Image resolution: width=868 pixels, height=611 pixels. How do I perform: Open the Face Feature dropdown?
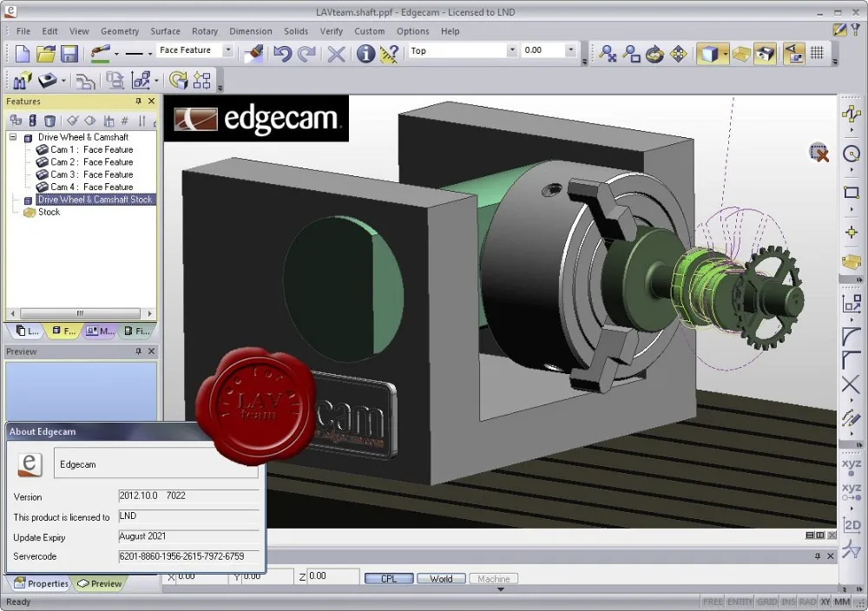click(x=227, y=49)
